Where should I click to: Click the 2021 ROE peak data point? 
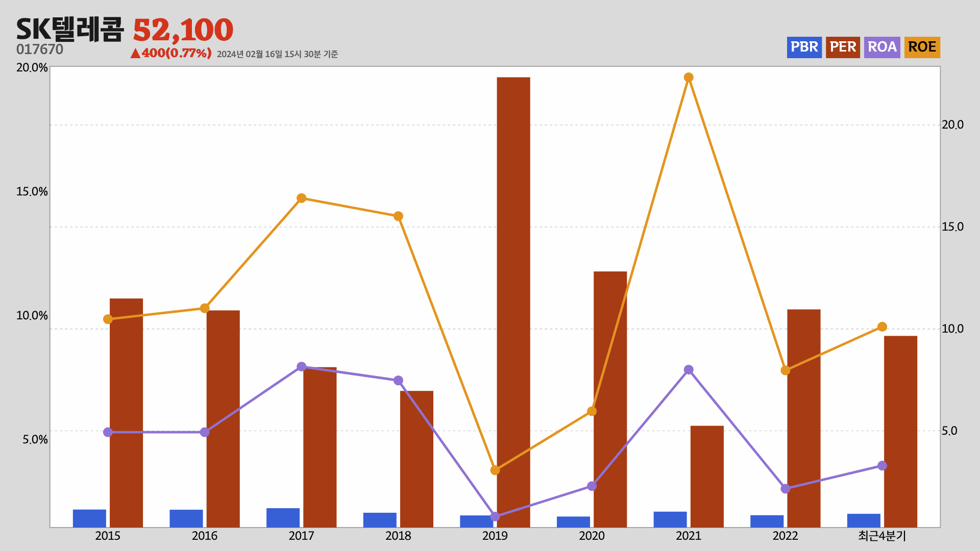coord(689,78)
